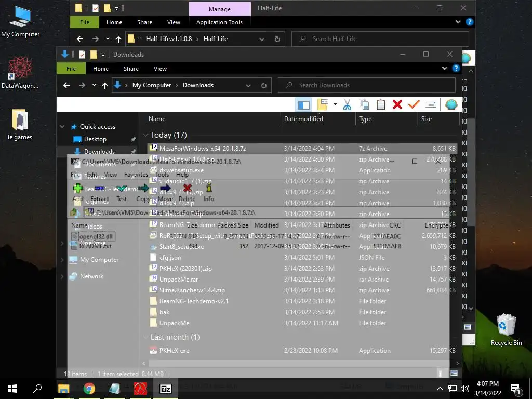Click the Email envelope icon in Downloads toolbar
The image size is (532, 399).
pyautogui.click(x=431, y=104)
